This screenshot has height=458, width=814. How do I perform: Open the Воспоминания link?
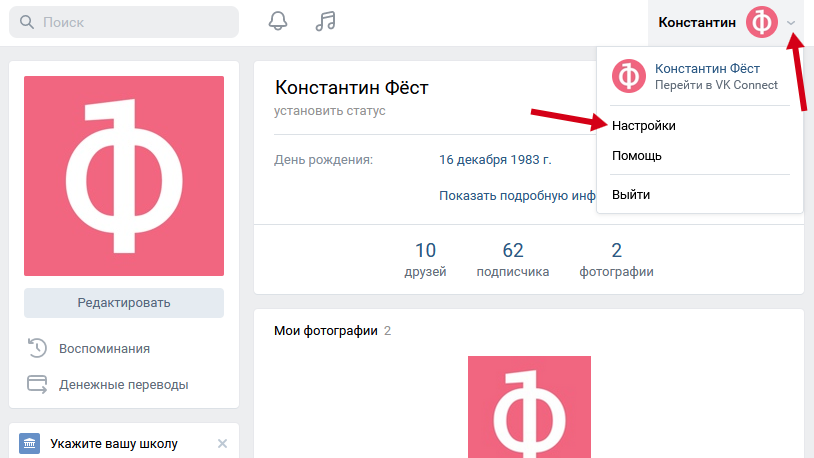click(104, 348)
